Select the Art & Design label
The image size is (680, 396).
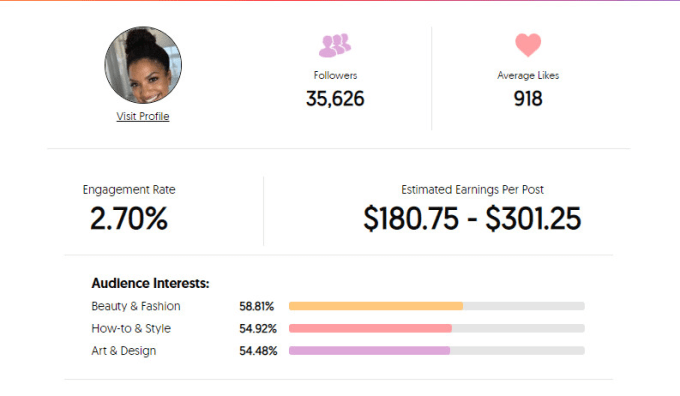[124, 350]
